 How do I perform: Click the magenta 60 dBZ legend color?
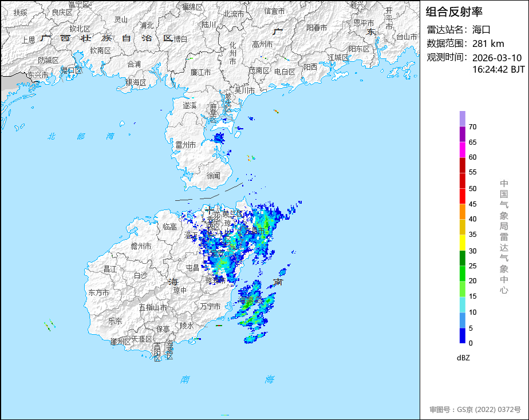tap(462, 149)
